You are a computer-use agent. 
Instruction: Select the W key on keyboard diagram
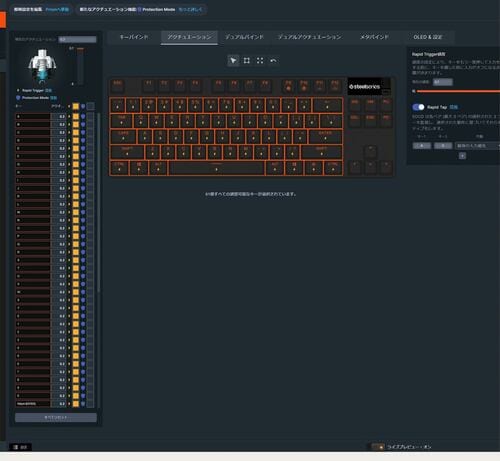click(156, 121)
